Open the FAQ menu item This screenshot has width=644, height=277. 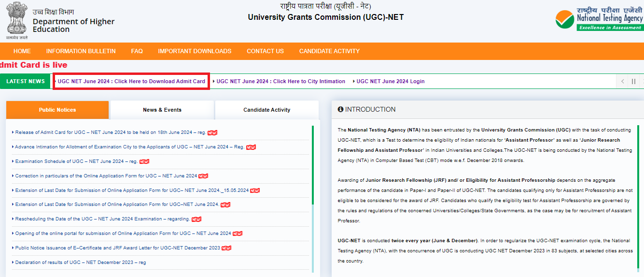137,51
